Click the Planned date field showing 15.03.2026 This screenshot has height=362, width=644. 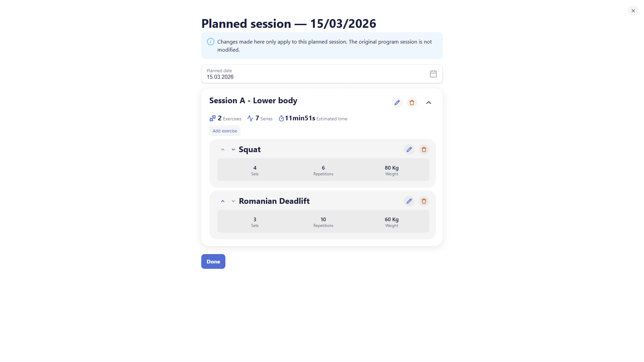pyautogui.click(x=220, y=77)
